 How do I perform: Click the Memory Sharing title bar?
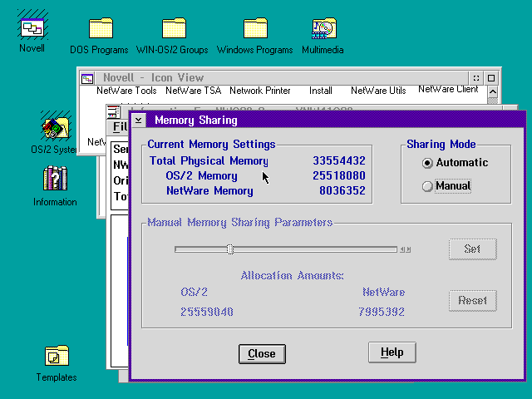(334, 120)
